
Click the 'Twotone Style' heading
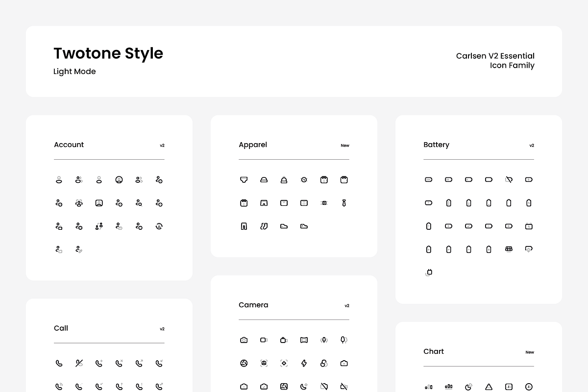[108, 53]
